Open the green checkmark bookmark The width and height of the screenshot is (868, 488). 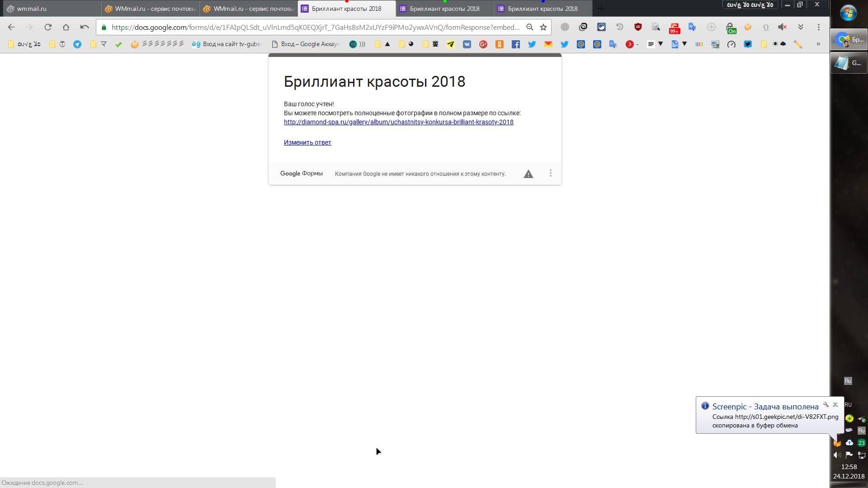(x=118, y=44)
